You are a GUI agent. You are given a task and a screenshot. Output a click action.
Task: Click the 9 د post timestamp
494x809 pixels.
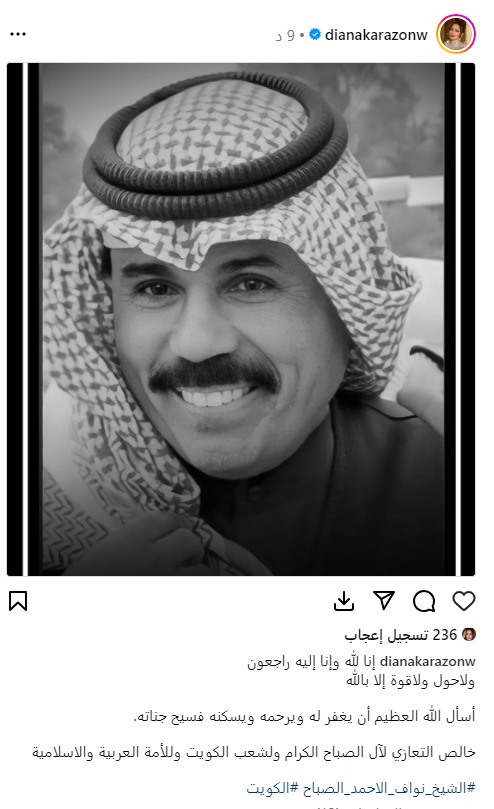(285, 35)
